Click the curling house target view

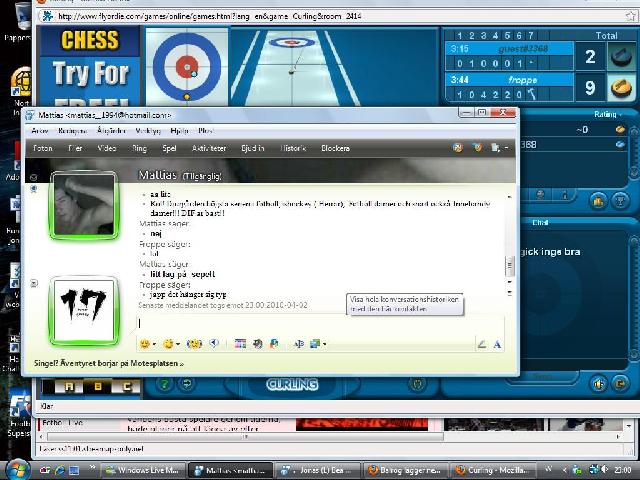pos(187,67)
